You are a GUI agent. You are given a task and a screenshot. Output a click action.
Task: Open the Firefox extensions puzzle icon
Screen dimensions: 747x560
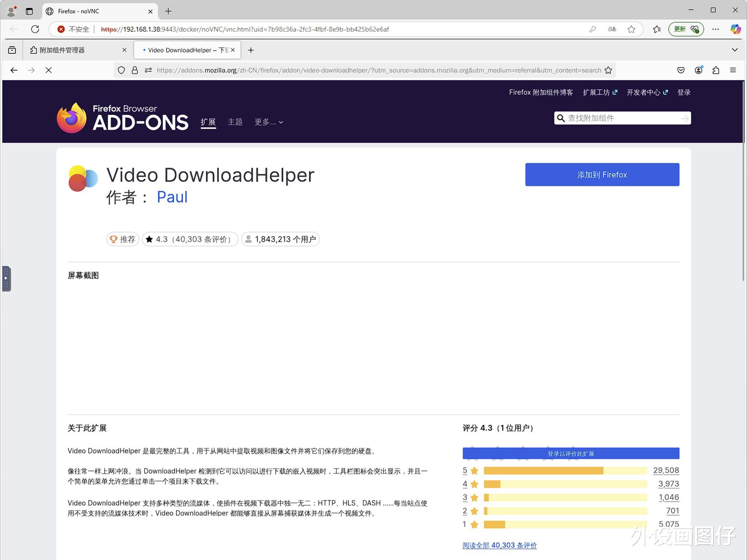(716, 70)
